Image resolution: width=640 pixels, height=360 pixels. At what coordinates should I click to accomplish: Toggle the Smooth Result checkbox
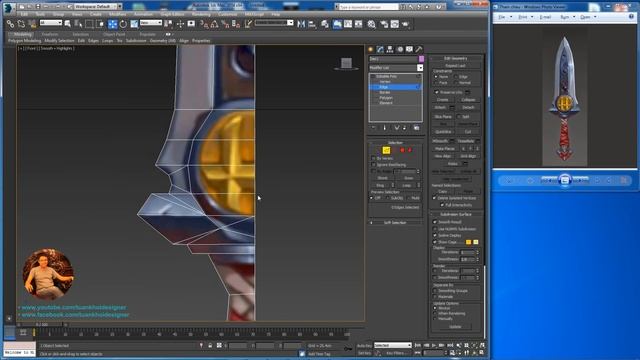[x=435, y=222]
